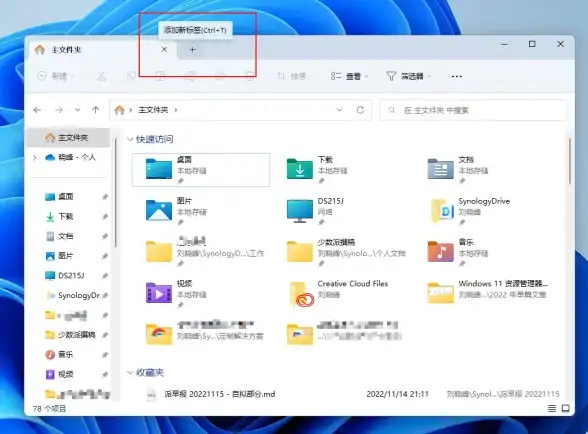Click 主文件夹 breadcrumb in address bar
Image resolution: width=588 pixels, height=434 pixels.
click(x=153, y=110)
